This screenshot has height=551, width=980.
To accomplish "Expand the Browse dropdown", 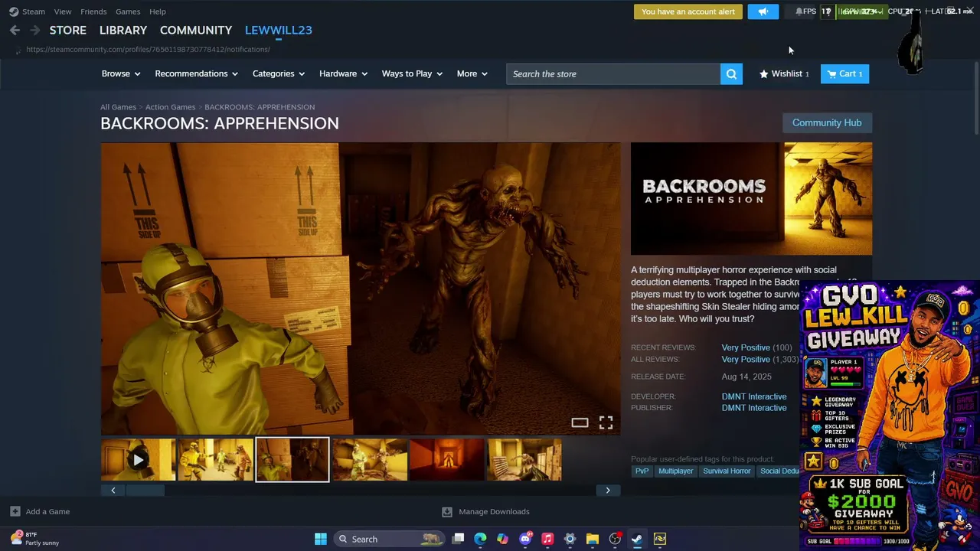I will pyautogui.click(x=121, y=73).
